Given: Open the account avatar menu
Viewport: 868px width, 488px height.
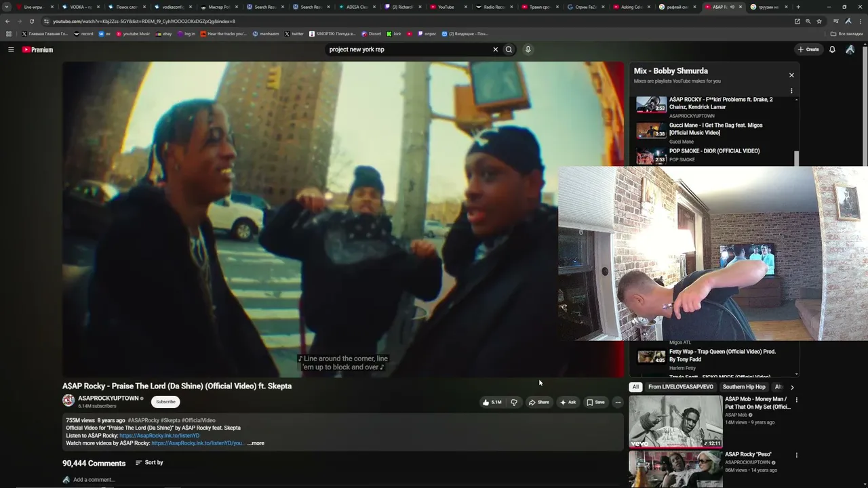Looking at the screenshot, I should [850, 49].
